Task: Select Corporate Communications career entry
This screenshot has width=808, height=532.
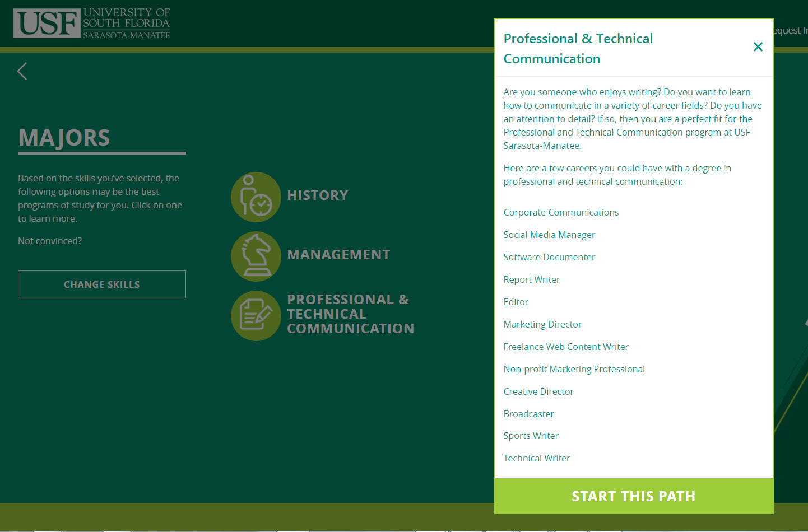Action: point(561,212)
